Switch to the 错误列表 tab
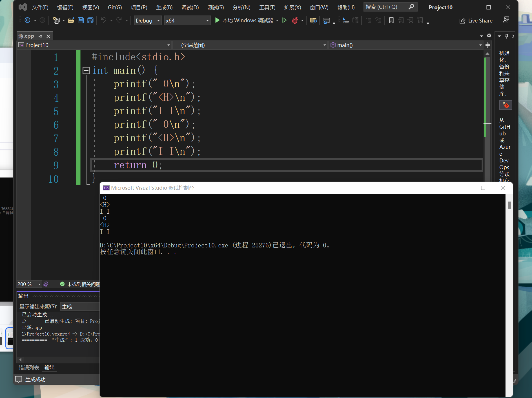 (29, 367)
